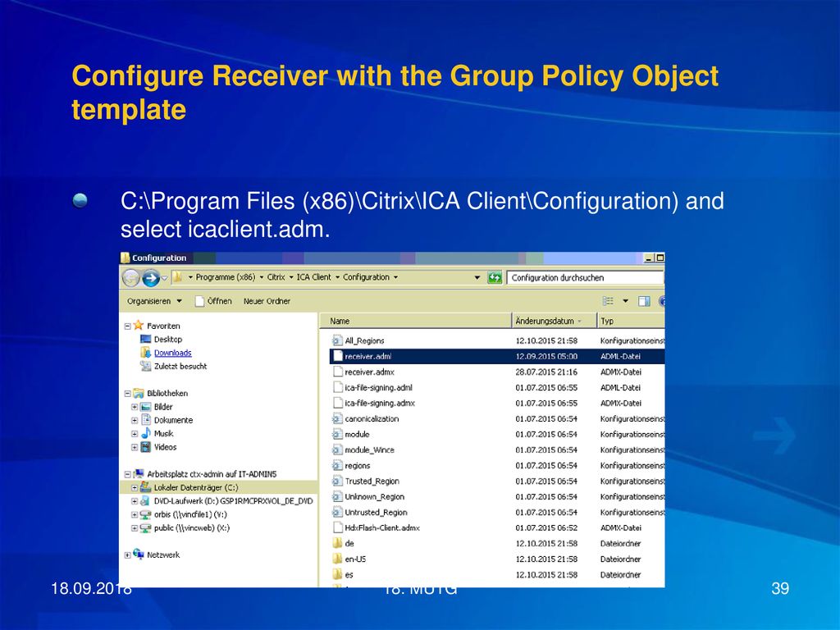Viewport: 840px width, 630px height.
Task: Click the public network drive icon
Action: click(x=144, y=527)
